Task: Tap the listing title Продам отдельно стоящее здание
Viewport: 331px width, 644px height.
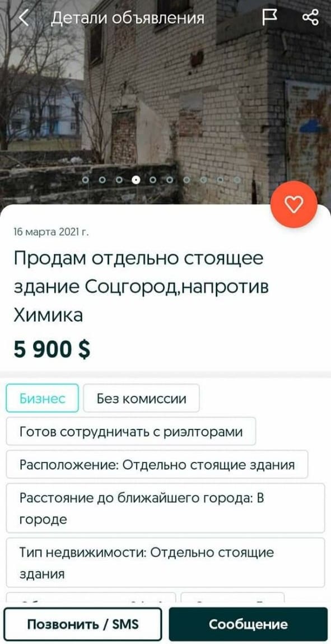Action: [141, 287]
